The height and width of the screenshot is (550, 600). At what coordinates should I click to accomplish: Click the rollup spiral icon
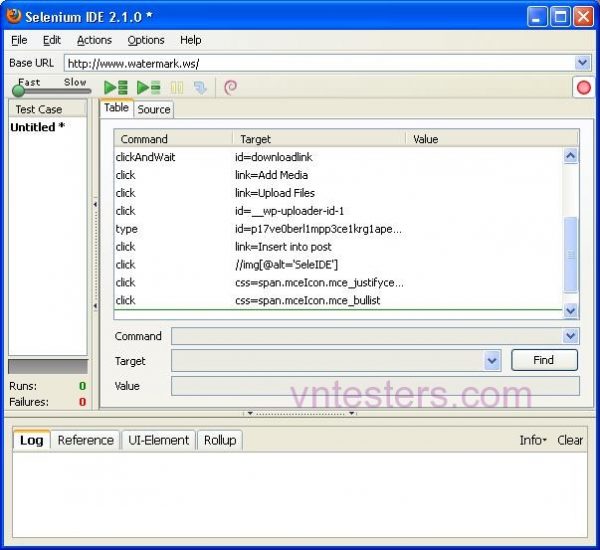[230, 88]
